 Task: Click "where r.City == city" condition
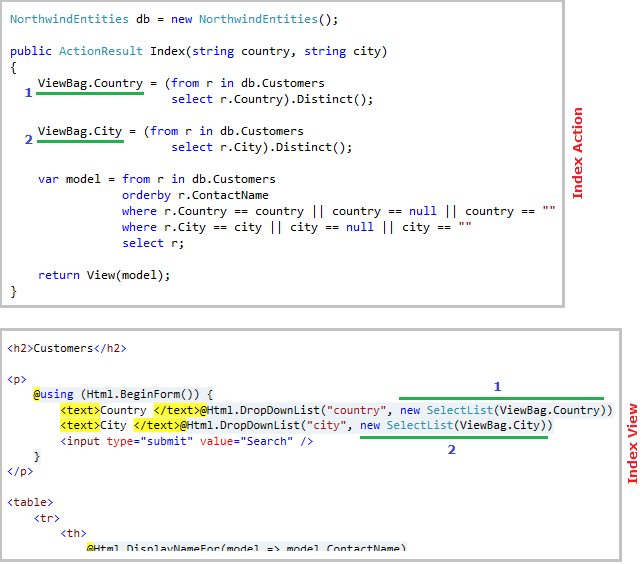[192, 227]
